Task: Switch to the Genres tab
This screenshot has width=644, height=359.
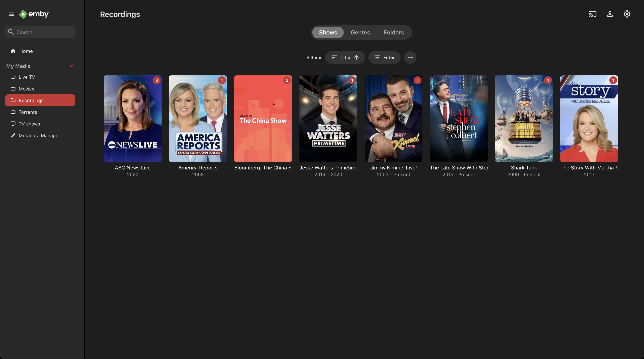Action: click(360, 32)
